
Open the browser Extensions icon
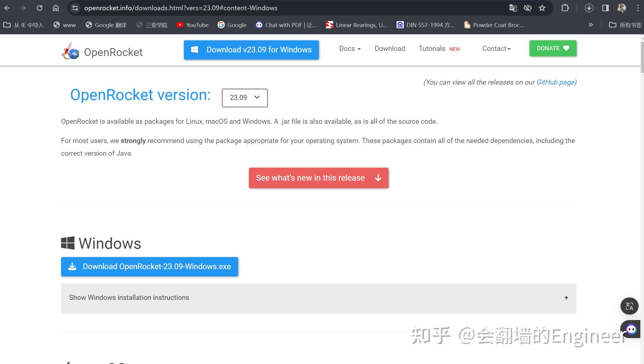click(x=565, y=8)
